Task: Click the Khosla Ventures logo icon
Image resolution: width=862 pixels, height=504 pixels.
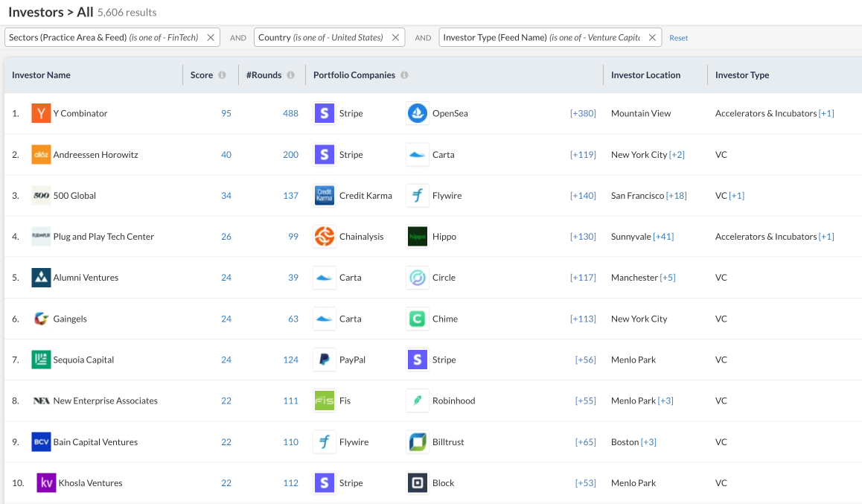Action: (46, 482)
